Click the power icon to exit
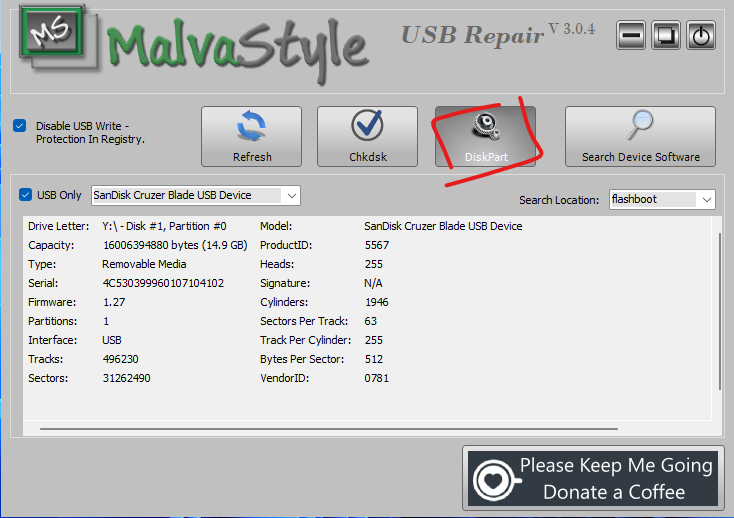 click(x=701, y=35)
